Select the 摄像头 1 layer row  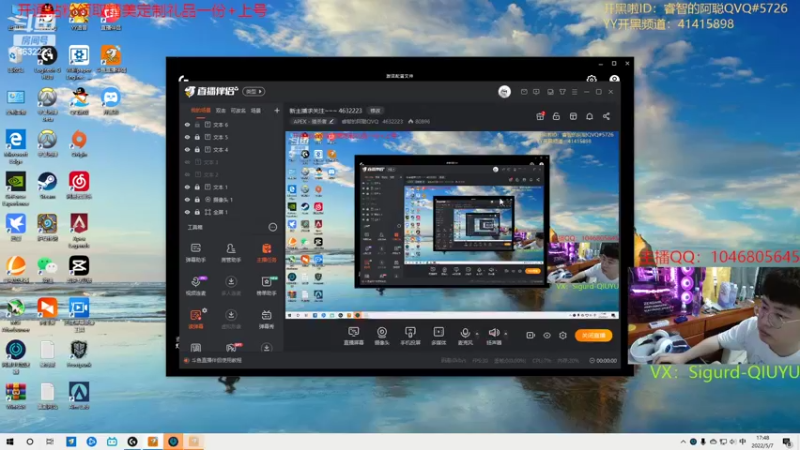coord(233,199)
